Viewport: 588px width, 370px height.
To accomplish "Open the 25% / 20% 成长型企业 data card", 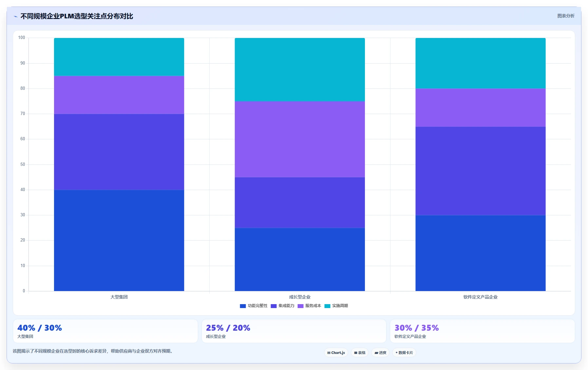I will [x=294, y=331].
